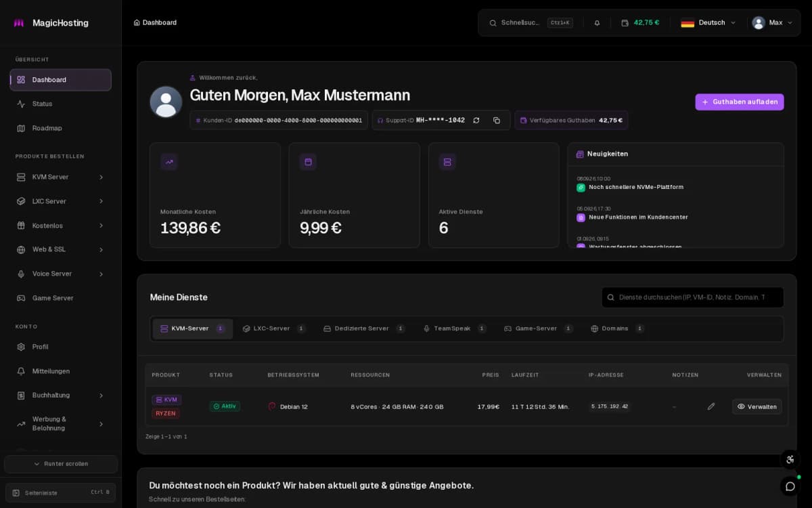The width and height of the screenshot is (812, 508).
Task: Click the IP address 5.175.192.42
Action: tap(609, 406)
